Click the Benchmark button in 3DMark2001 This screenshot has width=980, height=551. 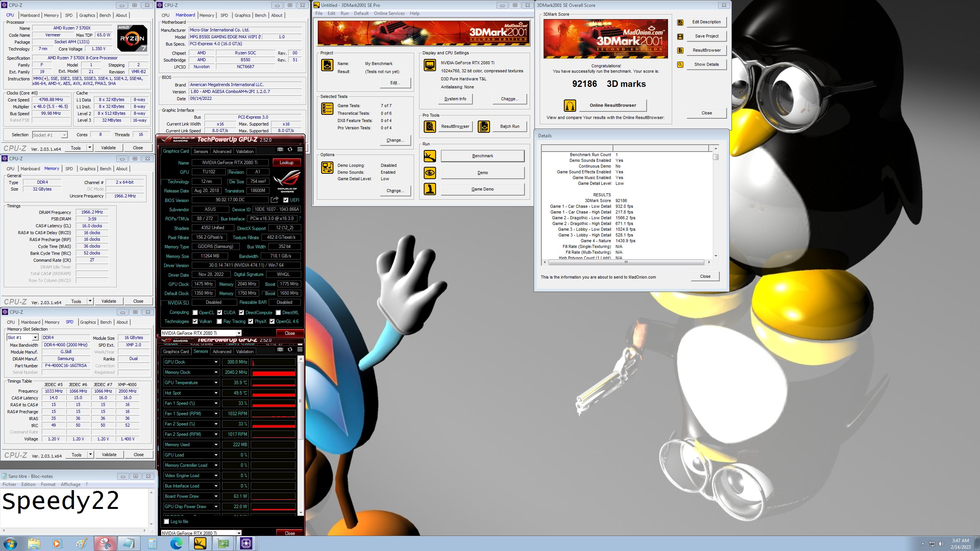click(x=483, y=156)
